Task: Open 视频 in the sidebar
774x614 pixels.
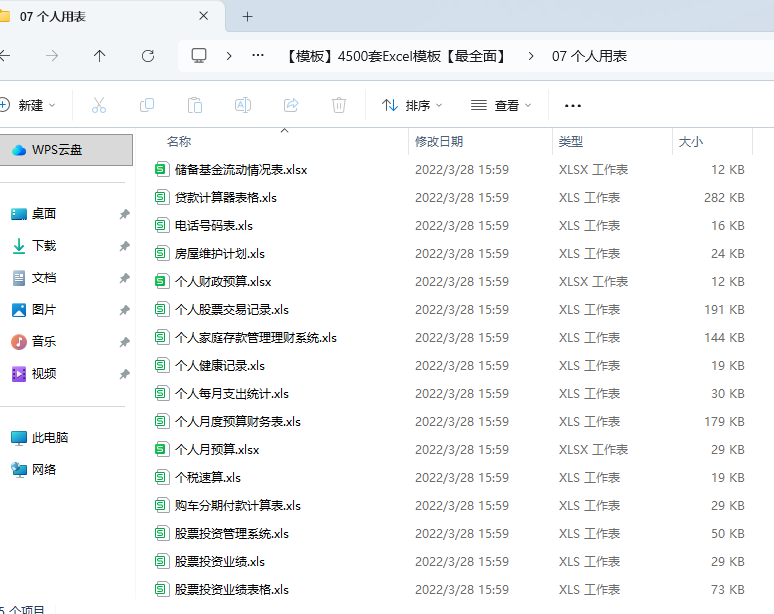Action: 44,374
